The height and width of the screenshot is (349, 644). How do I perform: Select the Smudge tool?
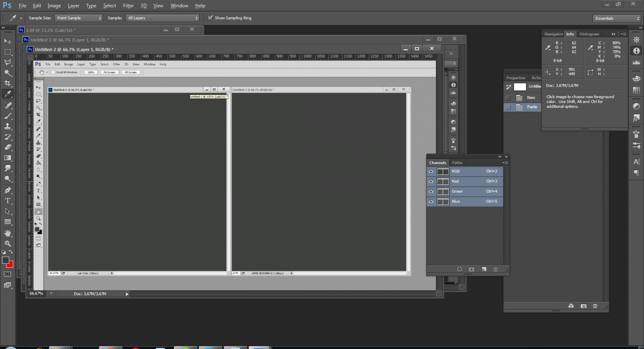tap(8, 168)
